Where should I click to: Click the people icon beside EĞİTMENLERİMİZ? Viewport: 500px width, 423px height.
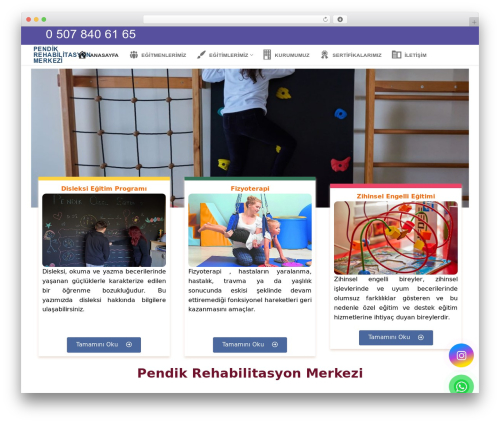134,55
